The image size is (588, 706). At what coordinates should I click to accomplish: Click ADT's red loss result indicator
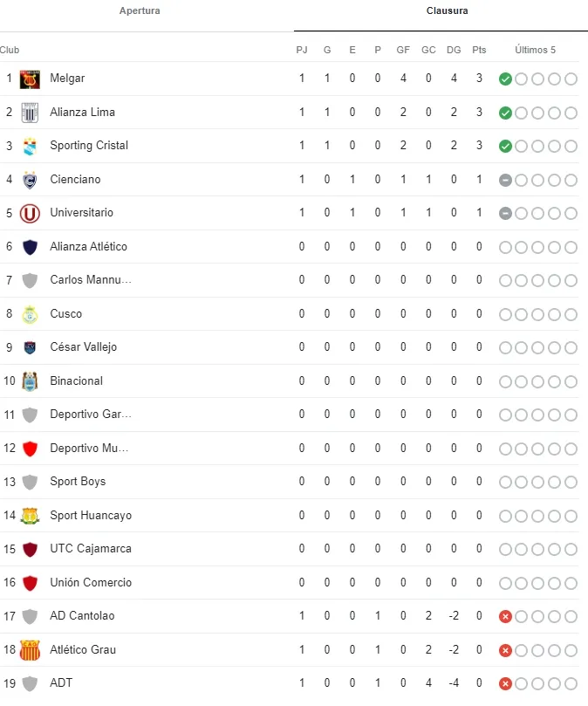click(505, 684)
